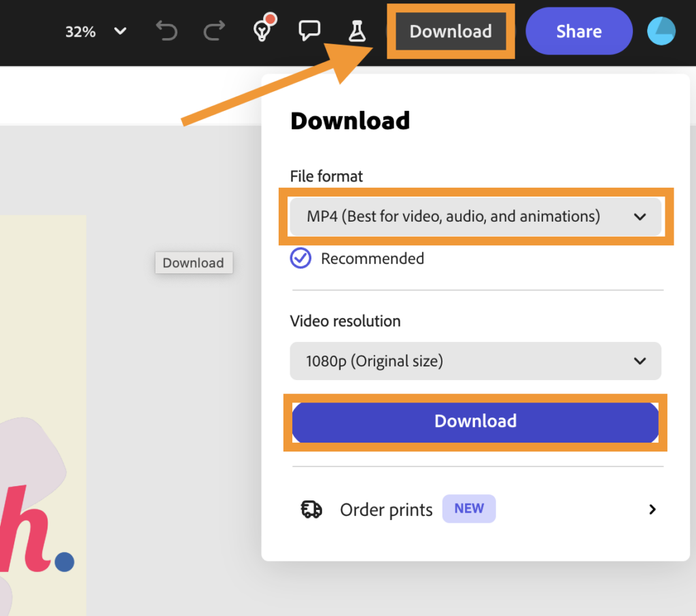Click the NEW badge next to Order prints
This screenshot has height=616, width=696.
pyautogui.click(x=469, y=509)
